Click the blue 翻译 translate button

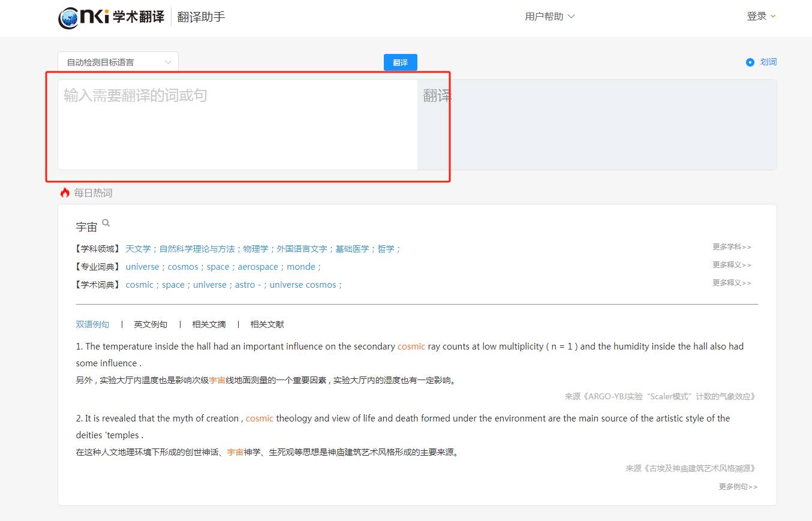(400, 62)
